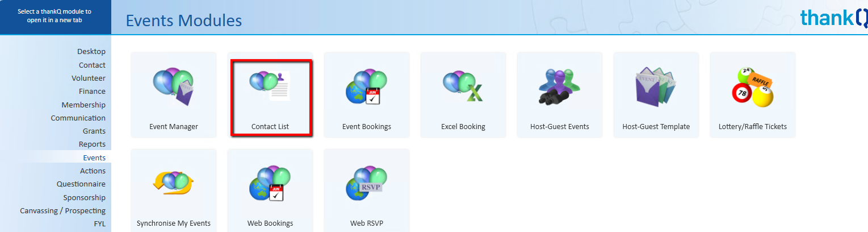Go to the Contact module category

92,65
